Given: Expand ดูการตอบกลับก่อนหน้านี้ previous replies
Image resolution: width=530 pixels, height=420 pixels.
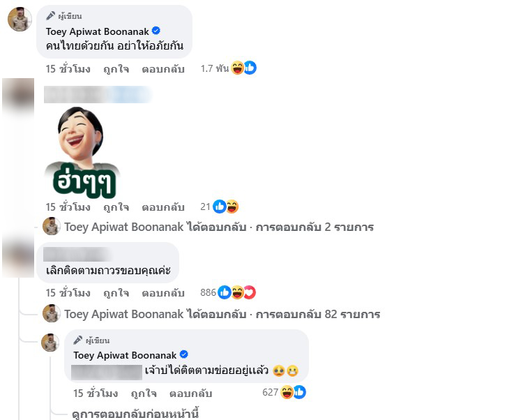Looking at the screenshot, I should 135,414.
